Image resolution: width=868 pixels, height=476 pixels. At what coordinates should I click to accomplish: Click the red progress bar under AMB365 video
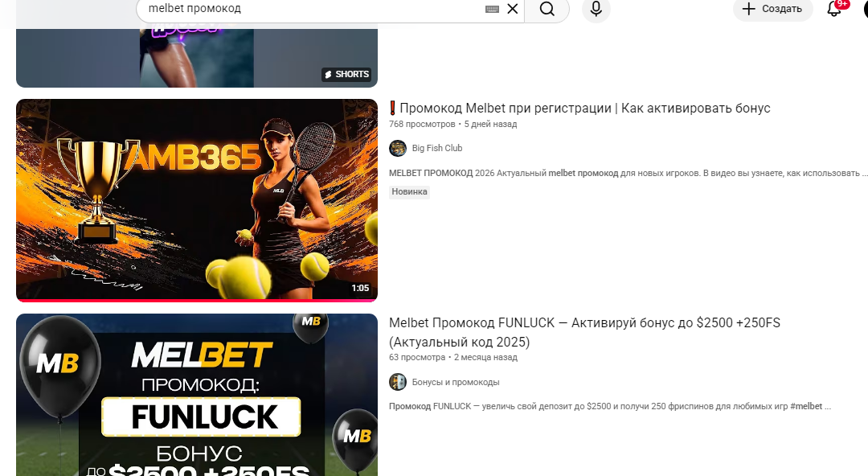tap(197, 301)
